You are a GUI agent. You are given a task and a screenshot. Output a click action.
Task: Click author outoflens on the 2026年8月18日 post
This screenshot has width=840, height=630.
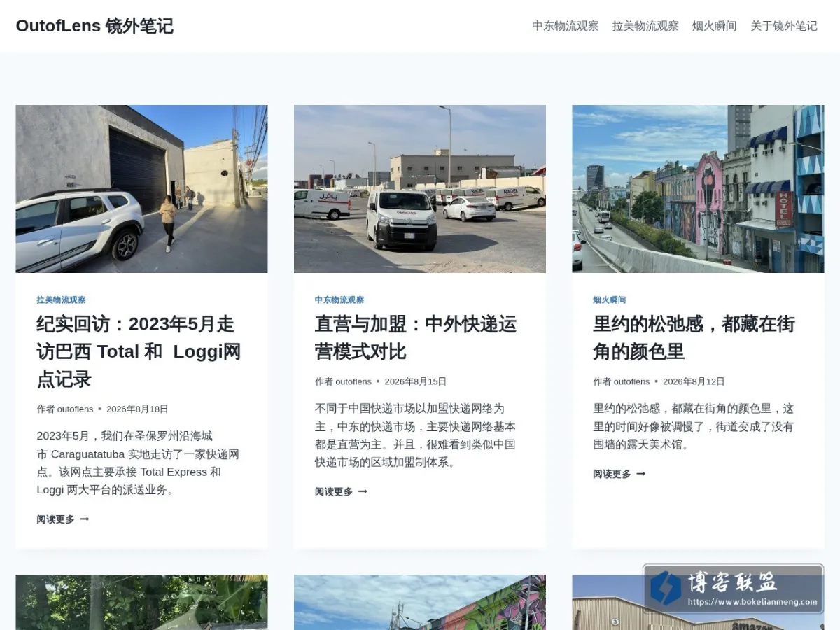coord(75,409)
